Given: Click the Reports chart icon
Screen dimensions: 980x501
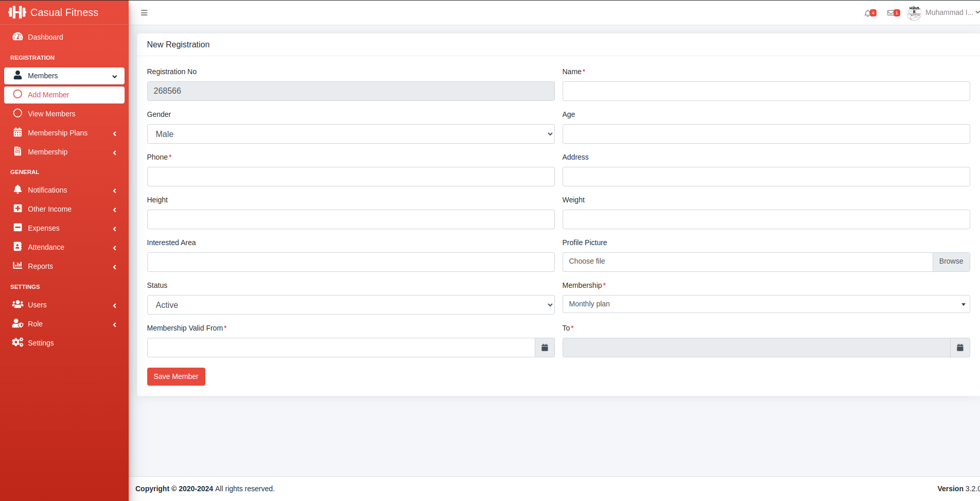Looking at the screenshot, I should 18,266.
